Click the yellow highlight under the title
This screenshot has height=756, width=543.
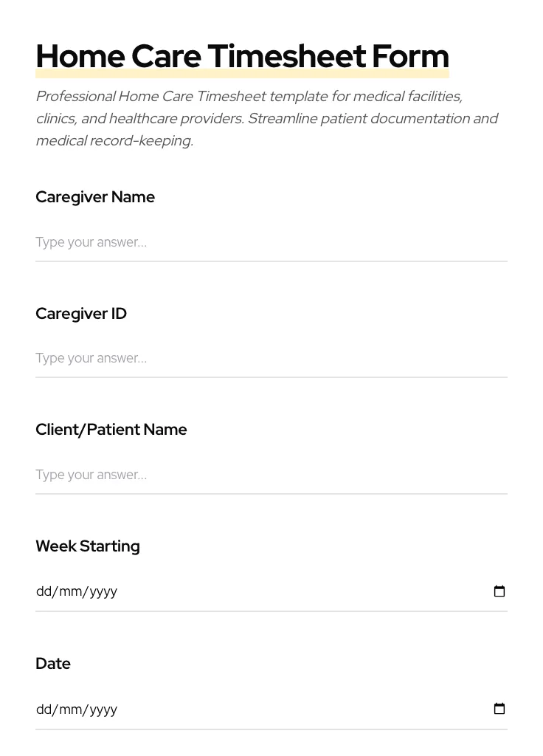click(x=242, y=74)
